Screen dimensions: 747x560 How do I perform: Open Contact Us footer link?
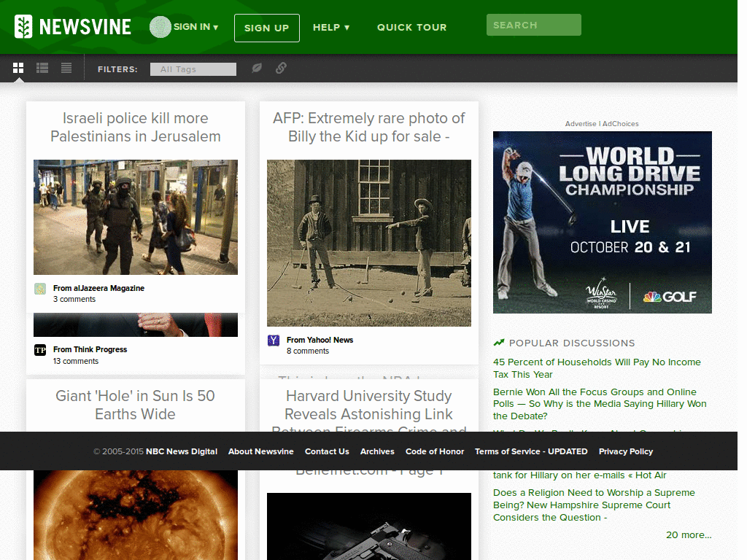click(x=327, y=451)
